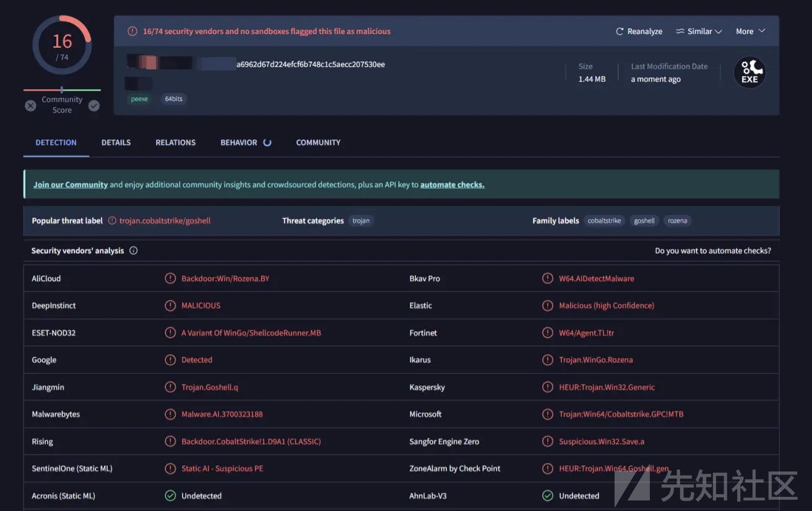Click the Jiangmin detection alert icon
The height and width of the screenshot is (511, 812).
170,387
